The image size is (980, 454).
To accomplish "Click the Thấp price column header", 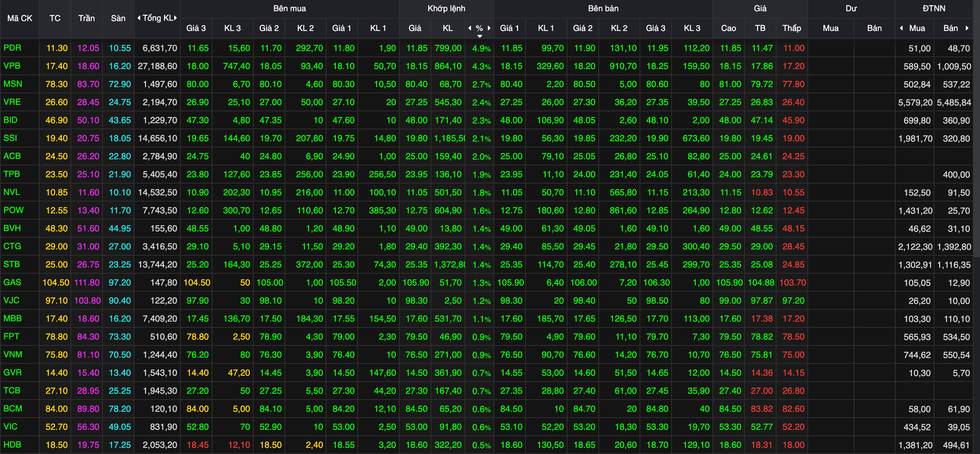I will click(791, 28).
